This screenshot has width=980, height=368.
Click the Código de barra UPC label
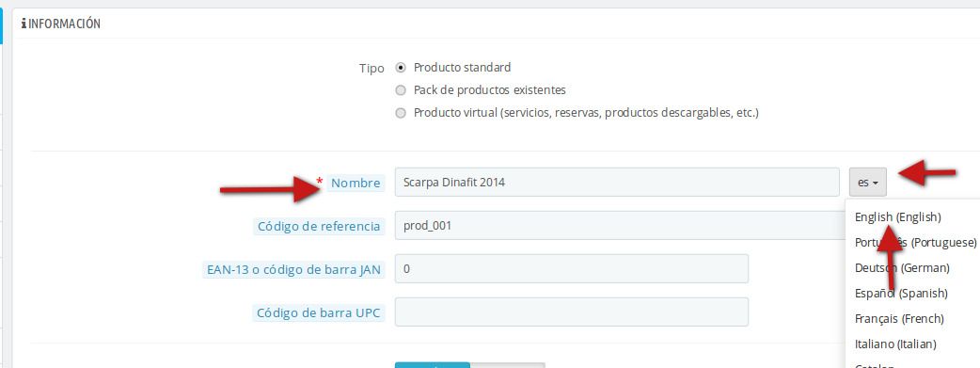point(319,312)
